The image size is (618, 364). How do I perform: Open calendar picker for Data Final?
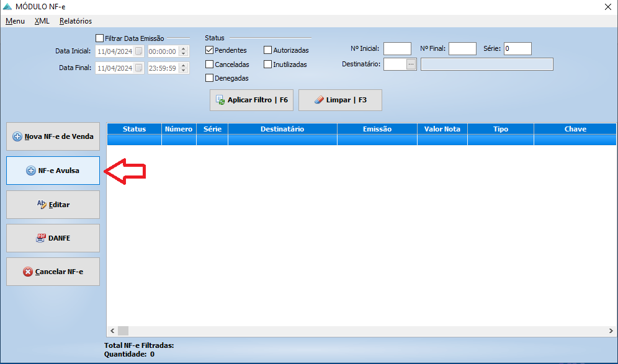139,68
